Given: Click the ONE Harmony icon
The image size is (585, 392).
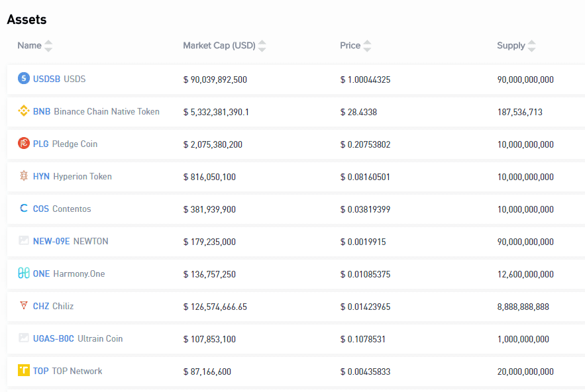Looking at the screenshot, I should [x=23, y=273].
